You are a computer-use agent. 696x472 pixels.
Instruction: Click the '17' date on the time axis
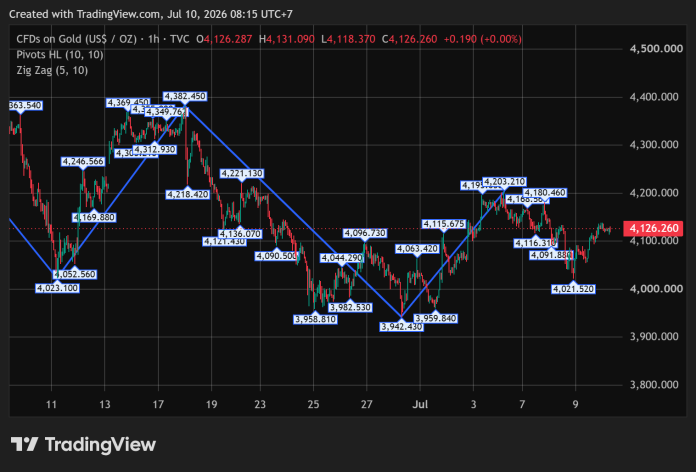[x=158, y=405]
